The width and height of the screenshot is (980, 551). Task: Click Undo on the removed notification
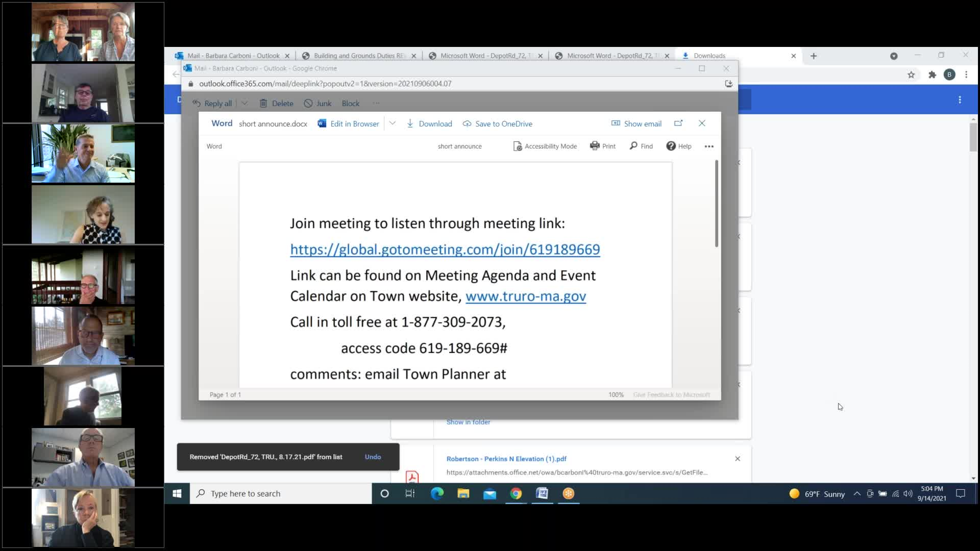[x=373, y=457]
